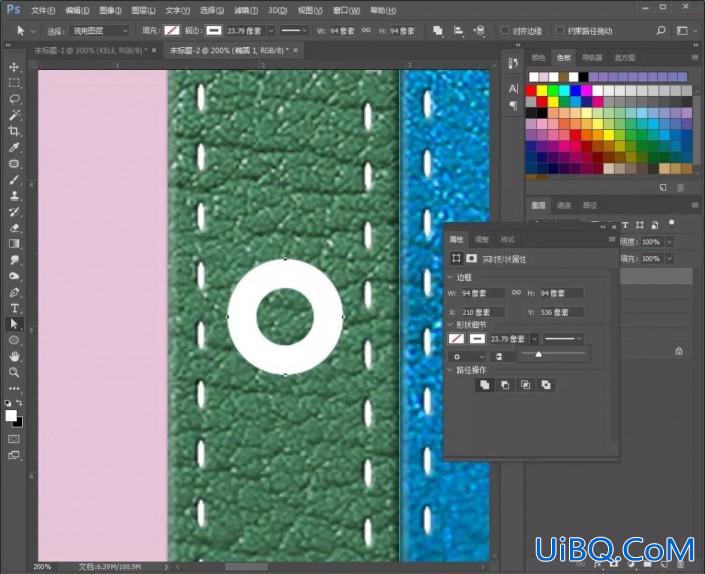705x574 pixels.
Task: Select the Crop tool
Action: (14, 131)
